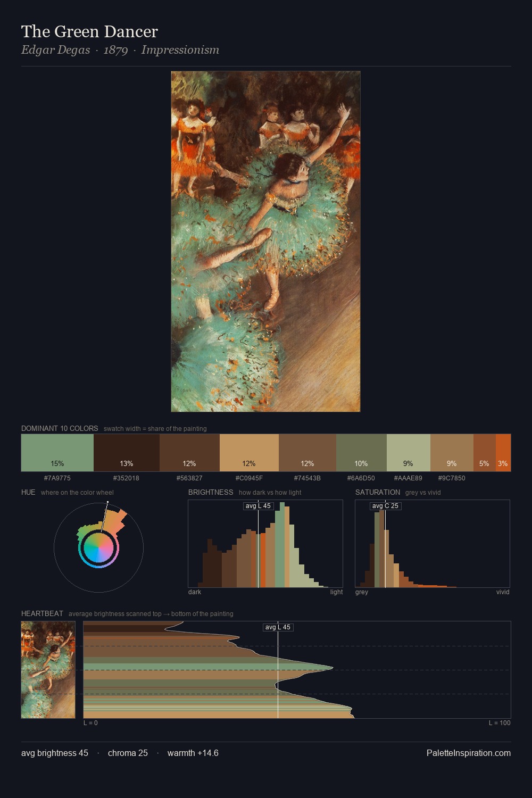This screenshot has width=532, height=798.
Task: Click the hex code #352018 text
Action: [x=126, y=478]
